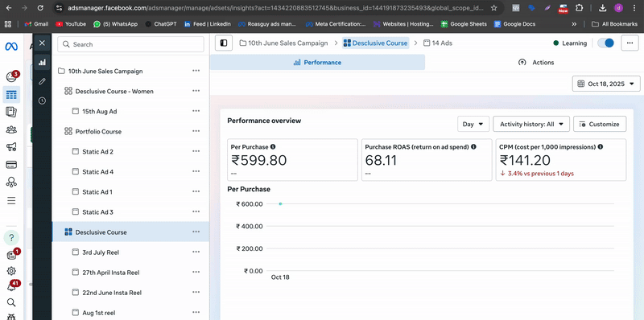The width and height of the screenshot is (644, 320).
Task: Open options menu for Portfolio Course
Action: [x=196, y=131]
